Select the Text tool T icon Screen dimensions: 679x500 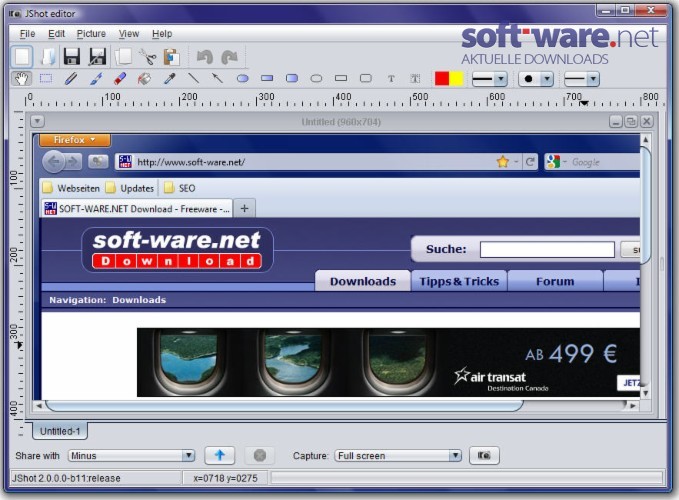point(391,78)
